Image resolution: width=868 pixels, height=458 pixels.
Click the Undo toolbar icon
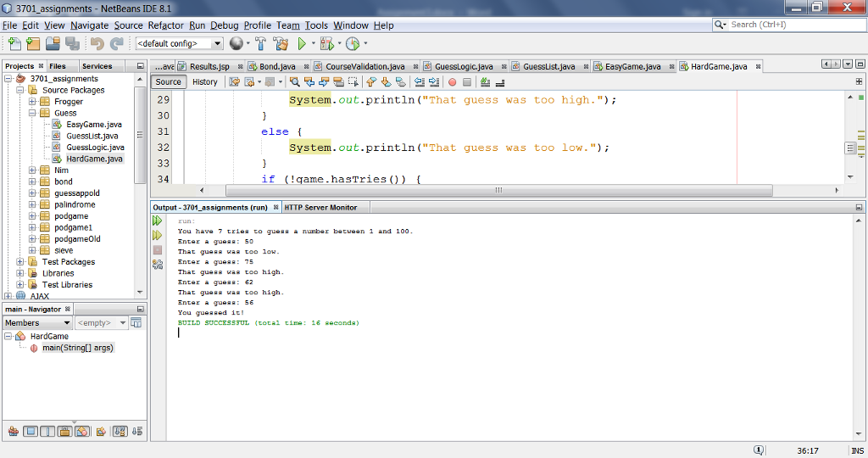click(x=97, y=44)
